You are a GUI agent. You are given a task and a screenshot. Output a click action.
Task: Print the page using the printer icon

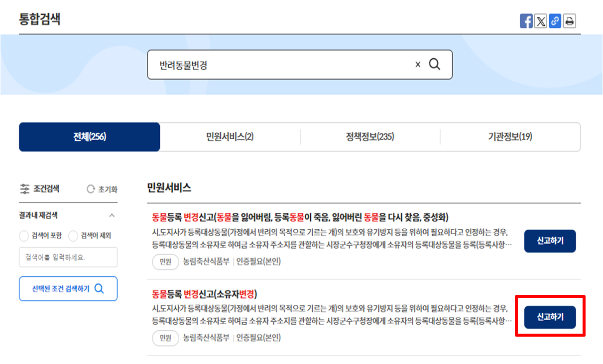click(x=569, y=20)
